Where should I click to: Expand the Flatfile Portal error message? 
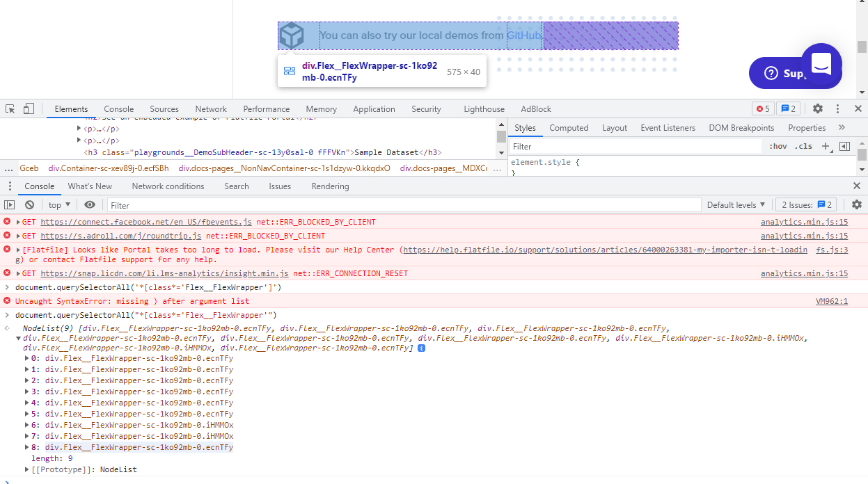pyautogui.click(x=19, y=250)
